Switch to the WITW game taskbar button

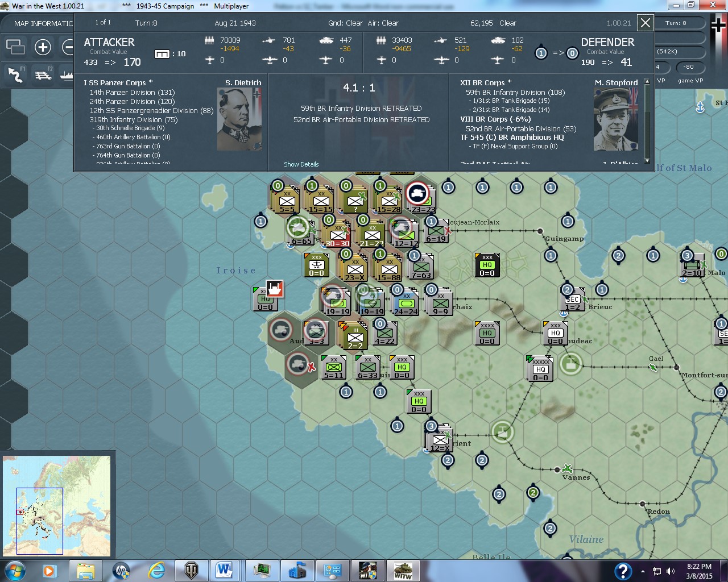click(403, 570)
